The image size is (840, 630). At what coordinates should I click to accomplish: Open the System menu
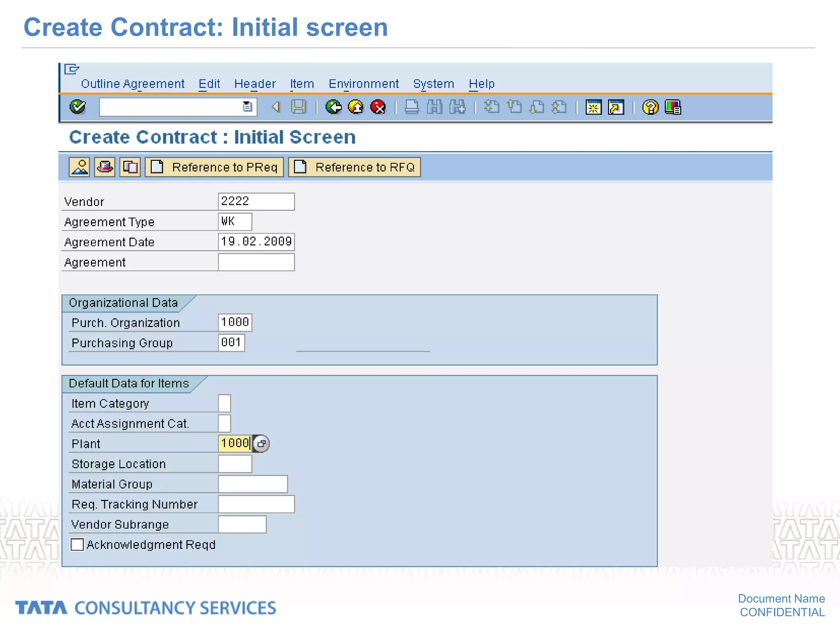434,84
